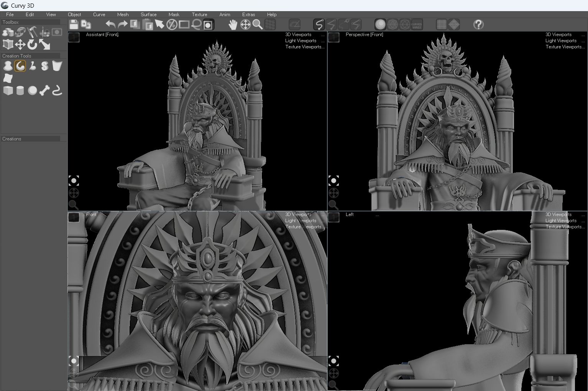Select the merge objects toolbox icon

point(8,32)
